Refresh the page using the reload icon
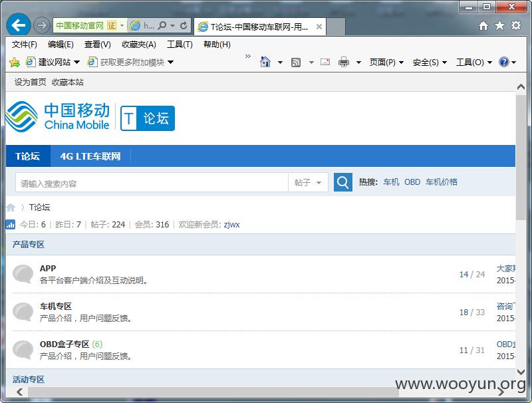The width and height of the screenshot is (532, 403). point(184,25)
